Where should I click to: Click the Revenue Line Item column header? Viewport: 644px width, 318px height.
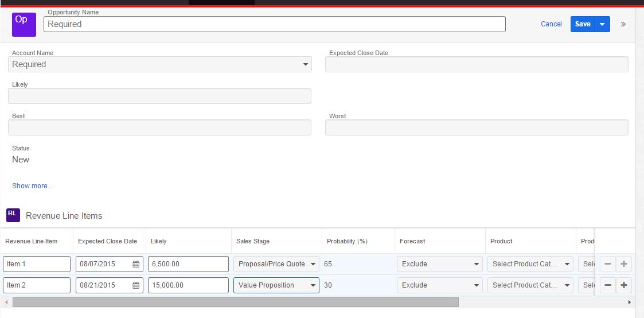click(x=31, y=241)
